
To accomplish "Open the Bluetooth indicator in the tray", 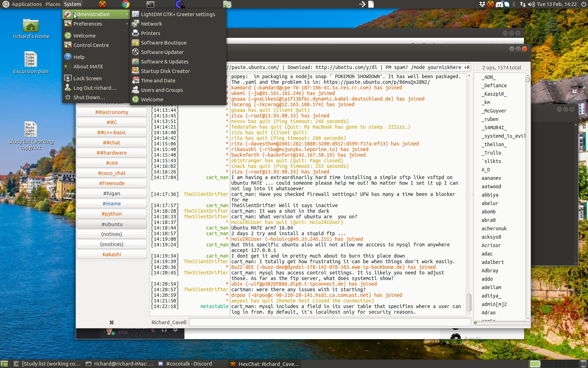I will tap(514, 4).
